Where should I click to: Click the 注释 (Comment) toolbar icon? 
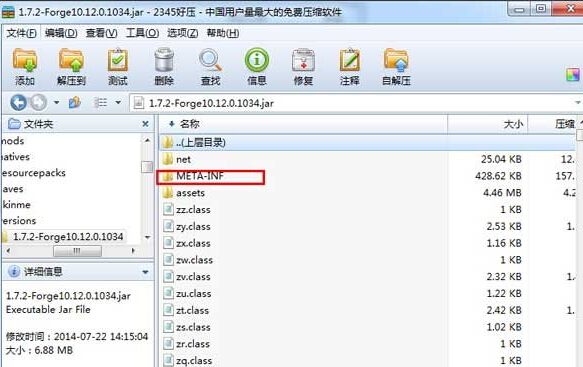coord(350,60)
